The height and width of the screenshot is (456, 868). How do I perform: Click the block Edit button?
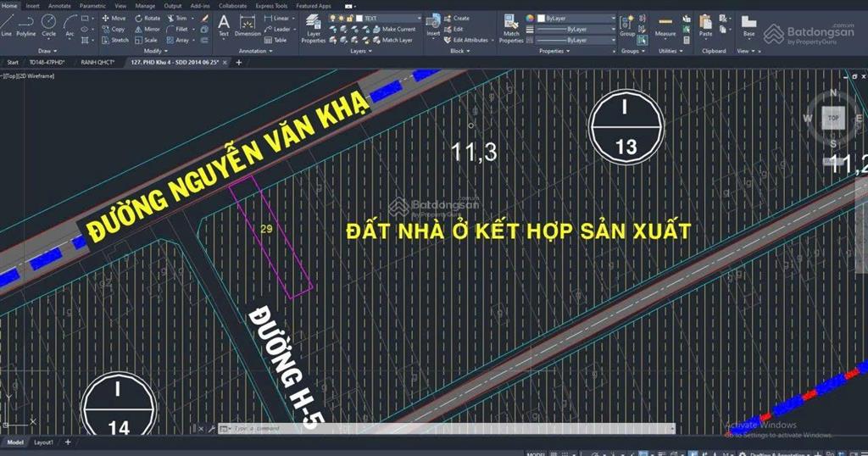[x=453, y=30]
